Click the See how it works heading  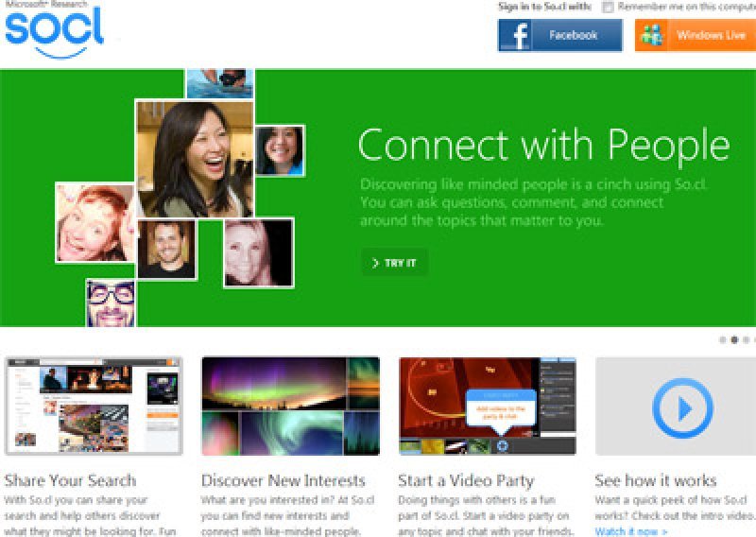656,480
